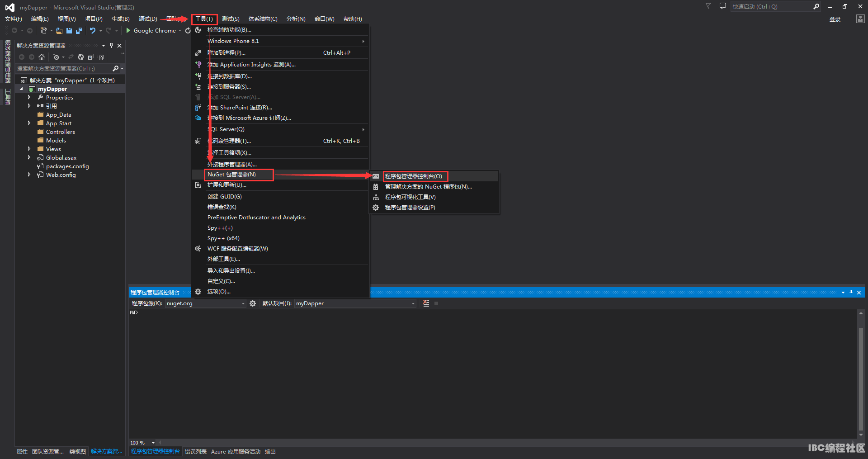Open the 团队资源管... tab
This screenshot has height=459, width=868.
pyautogui.click(x=48, y=452)
